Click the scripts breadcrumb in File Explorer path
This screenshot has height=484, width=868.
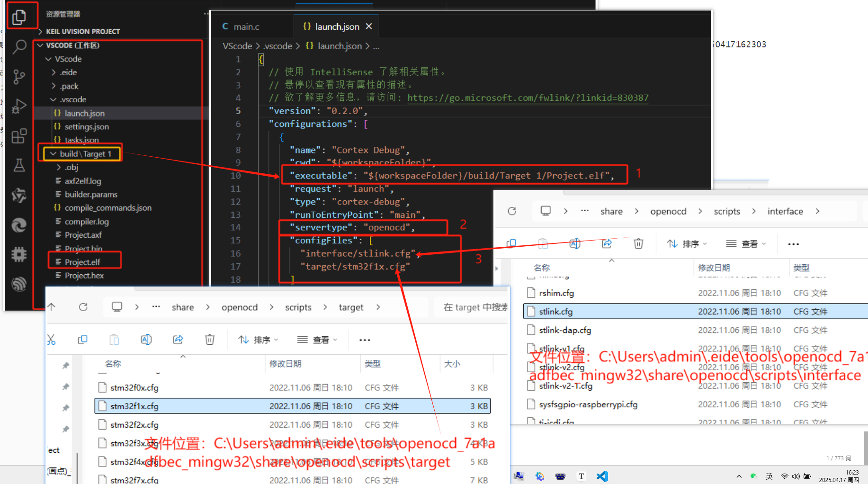(298, 307)
